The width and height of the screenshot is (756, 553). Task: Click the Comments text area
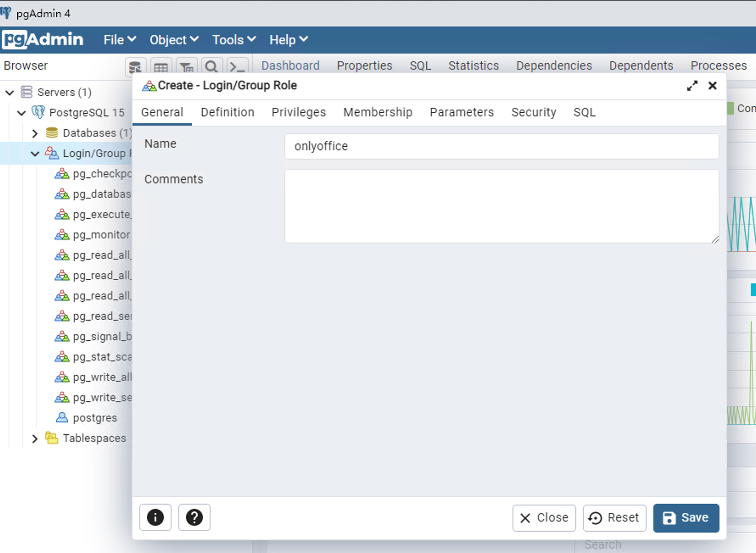tap(502, 206)
